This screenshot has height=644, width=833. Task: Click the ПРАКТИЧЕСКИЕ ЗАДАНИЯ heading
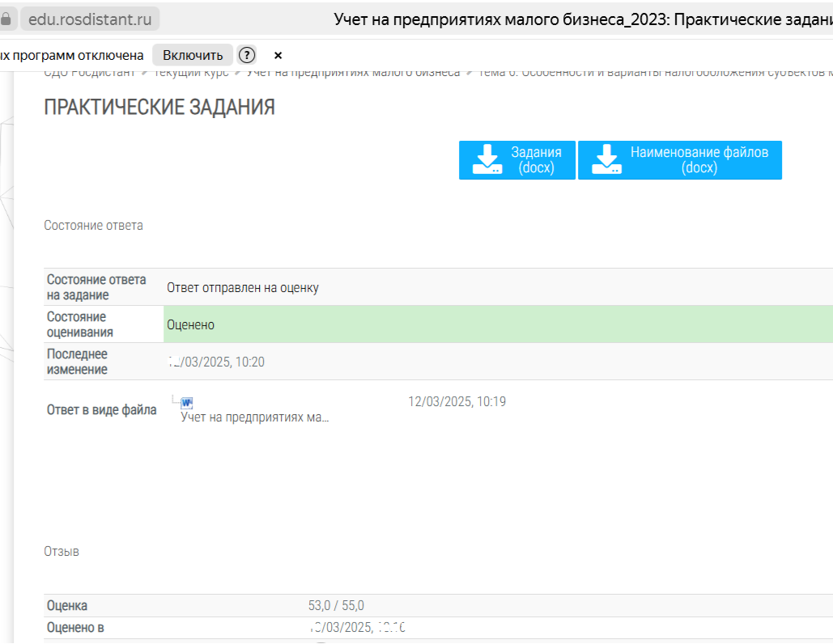(x=159, y=108)
